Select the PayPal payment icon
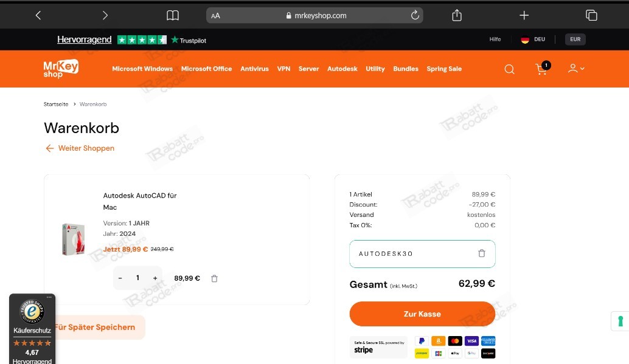 (x=422, y=341)
